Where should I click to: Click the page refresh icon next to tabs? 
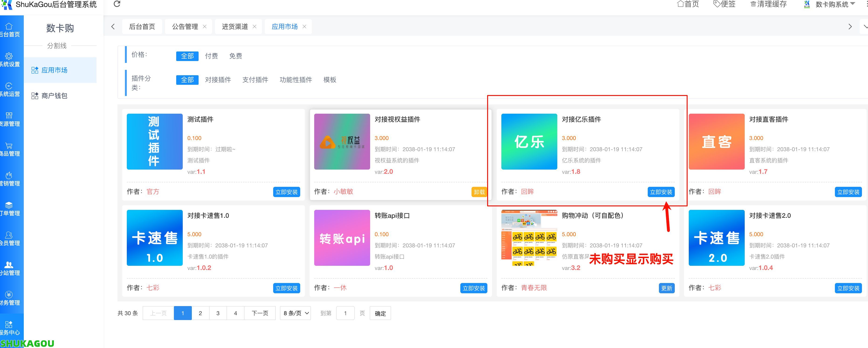click(x=117, y=4)
